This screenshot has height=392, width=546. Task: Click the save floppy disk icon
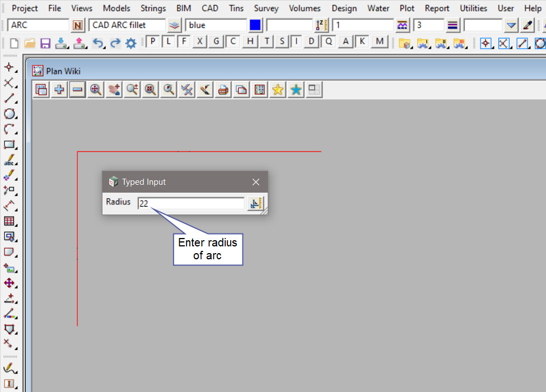click(45, 43)
